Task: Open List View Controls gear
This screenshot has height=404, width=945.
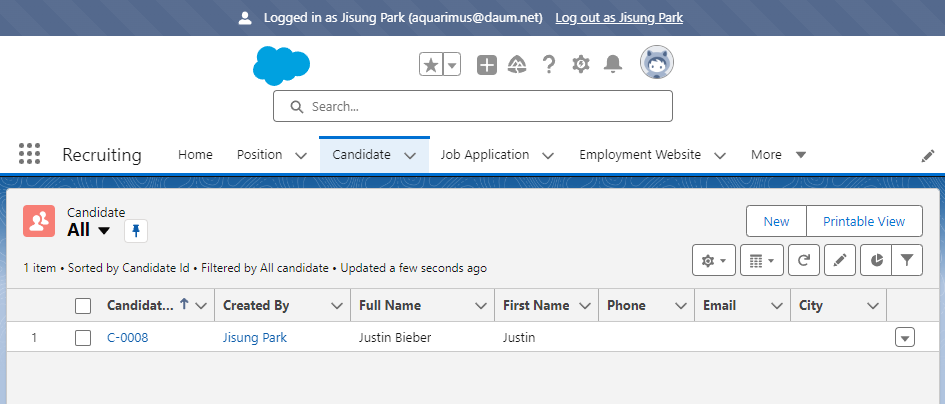Action: (714, 260)
